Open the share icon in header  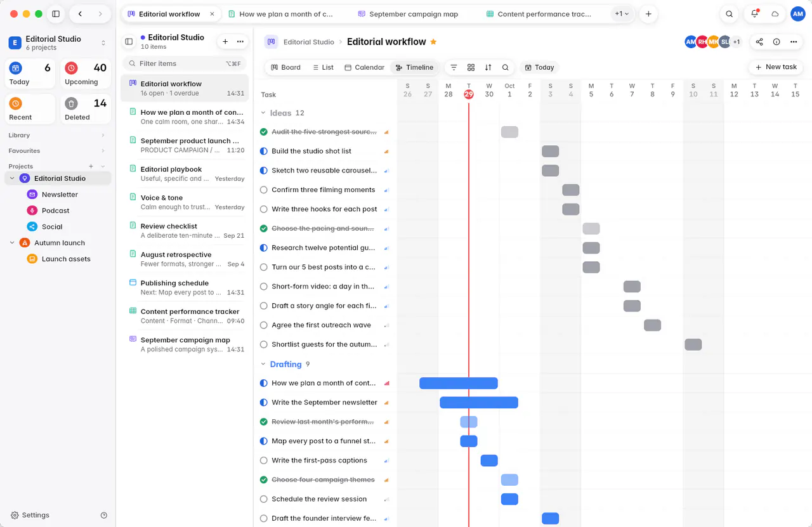click(x=759, y=42)
